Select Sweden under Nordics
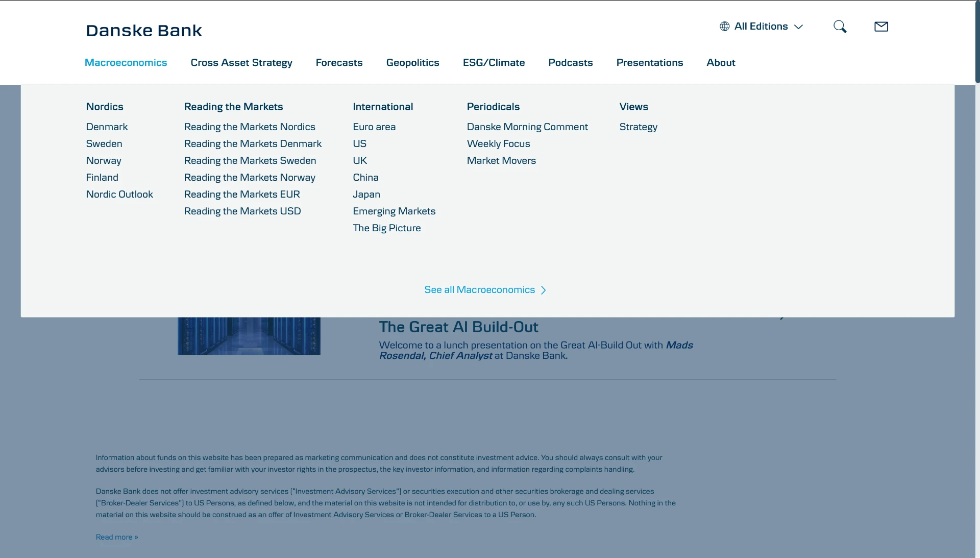This screenshot has width=980, height=558. 104,143
